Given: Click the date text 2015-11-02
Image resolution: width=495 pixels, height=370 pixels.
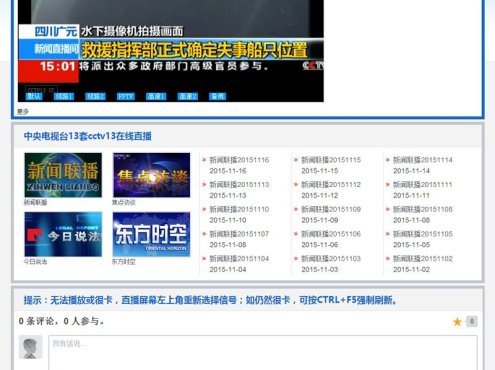Looking at the screenshot, I should pos(411,269).
